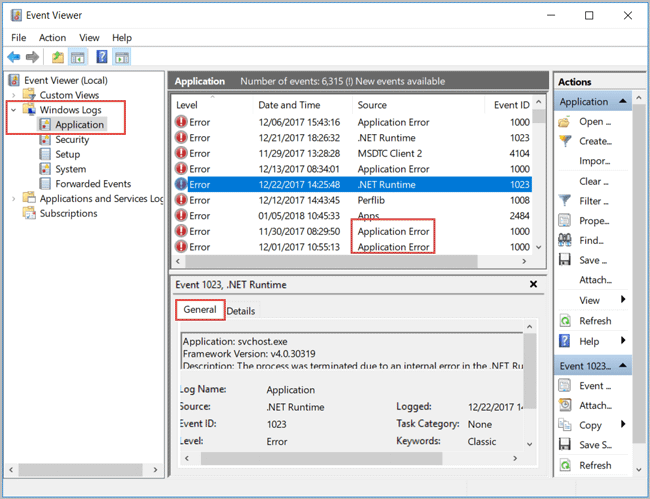Click Event Properties icon under Event 1023
Screen dimensions: 650x499
click(x=565, y=385)
